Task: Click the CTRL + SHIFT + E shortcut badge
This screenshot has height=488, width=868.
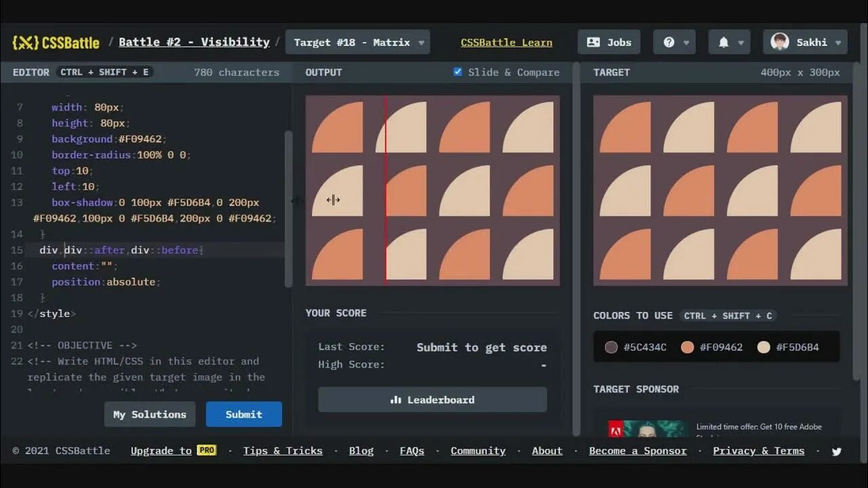Action: point(104,72)
